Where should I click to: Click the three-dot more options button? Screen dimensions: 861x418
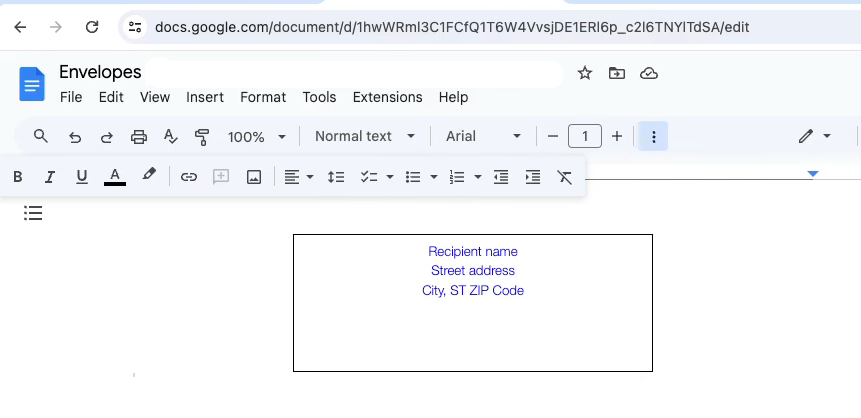[653, 137]
